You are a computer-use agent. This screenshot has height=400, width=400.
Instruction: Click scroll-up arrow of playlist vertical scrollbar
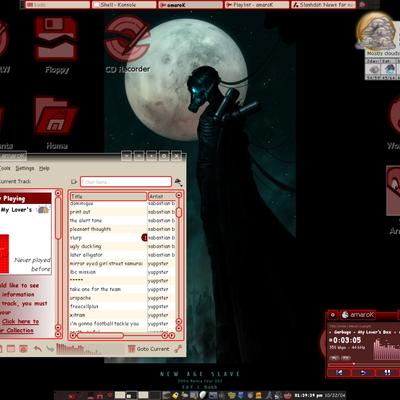tap(179, 195)
